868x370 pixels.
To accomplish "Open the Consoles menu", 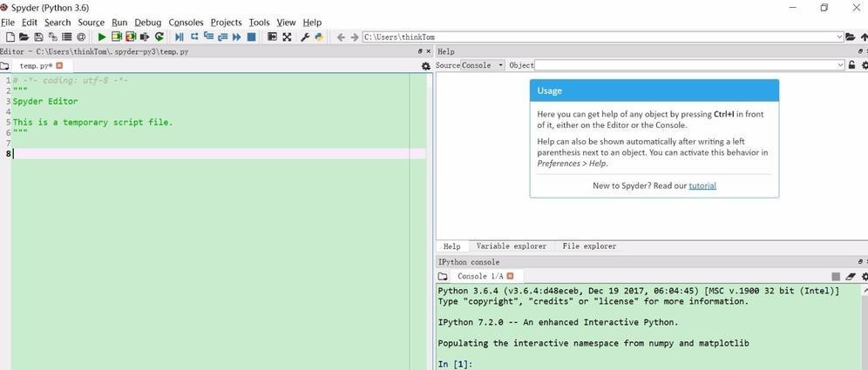I will (186, 23).
